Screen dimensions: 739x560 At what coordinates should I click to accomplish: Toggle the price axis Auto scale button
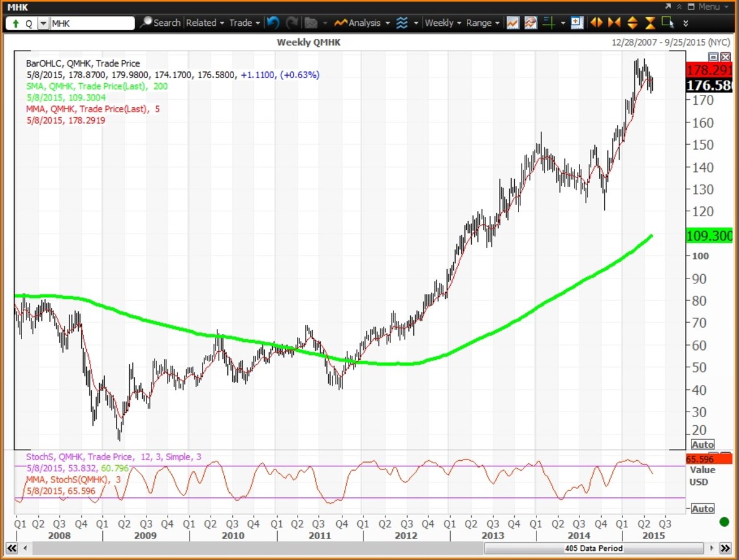(x=703, y=445)
